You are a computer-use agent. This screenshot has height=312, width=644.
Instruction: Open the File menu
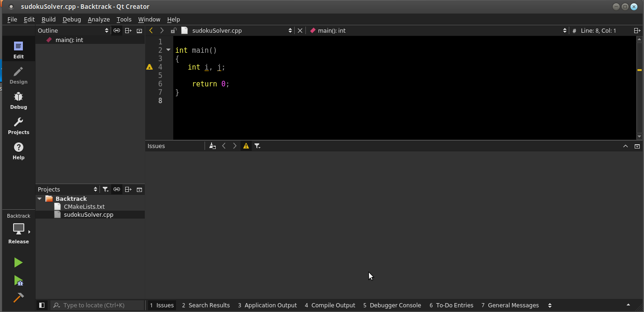[x=12, y=19]
